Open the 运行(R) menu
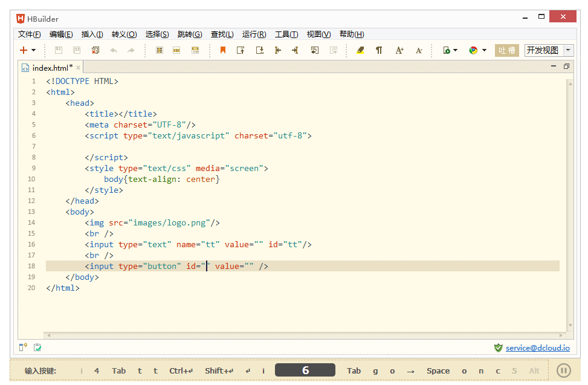588x385 pixels. (x=254, y=34)
